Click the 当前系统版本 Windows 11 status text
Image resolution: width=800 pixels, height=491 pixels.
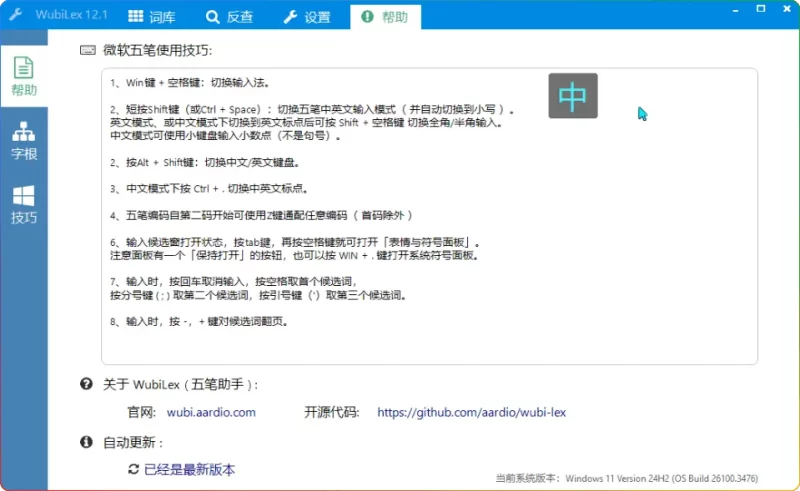[627, 478]
